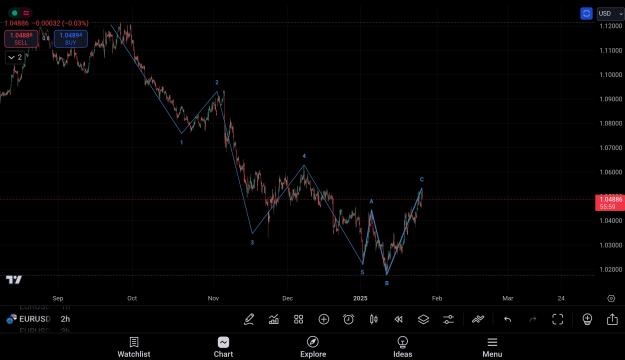Viewport: 625px width, 360px height.
Task: Click the blue snapshot icon next to USD
Action: (x=586, y=14)
